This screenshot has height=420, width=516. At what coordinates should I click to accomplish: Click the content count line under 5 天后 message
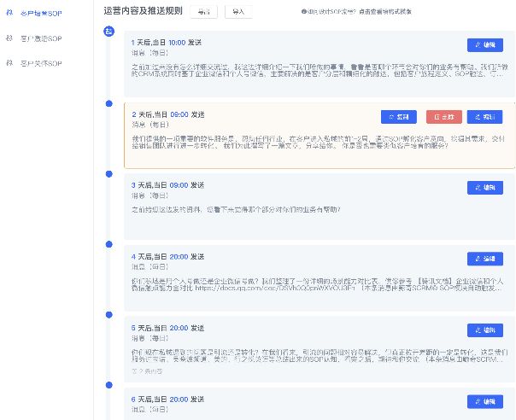[147, 371]
